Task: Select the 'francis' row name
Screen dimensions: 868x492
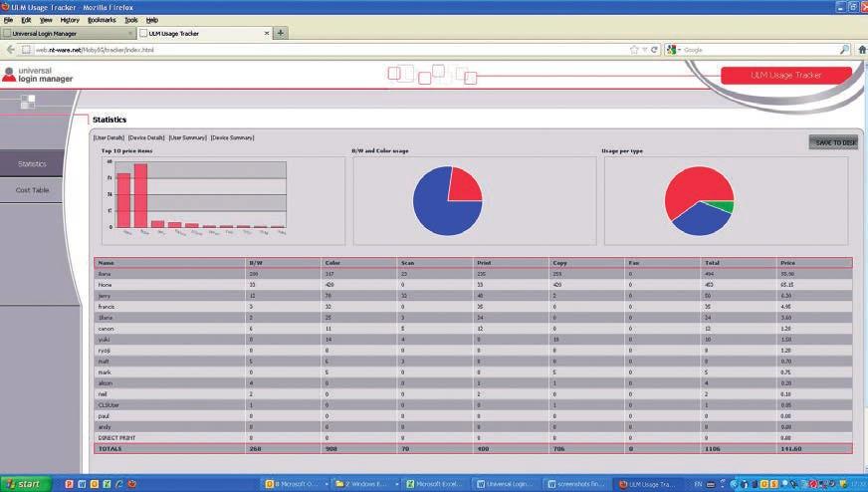Action: [107, 307]
